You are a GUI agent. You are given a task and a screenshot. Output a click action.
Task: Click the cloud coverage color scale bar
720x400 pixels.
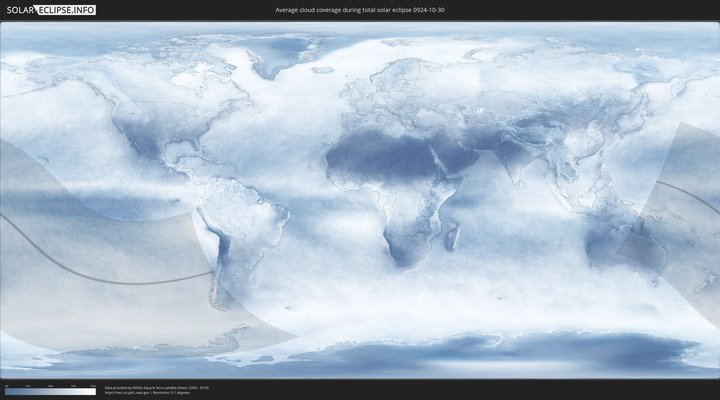click(51, 392)
